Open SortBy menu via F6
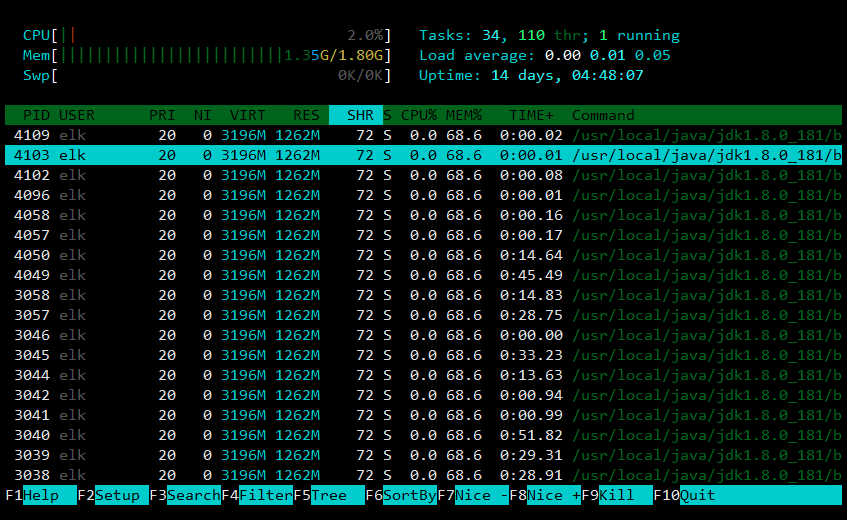The height and width of the screenshot is (520, 847). (401, 495)
